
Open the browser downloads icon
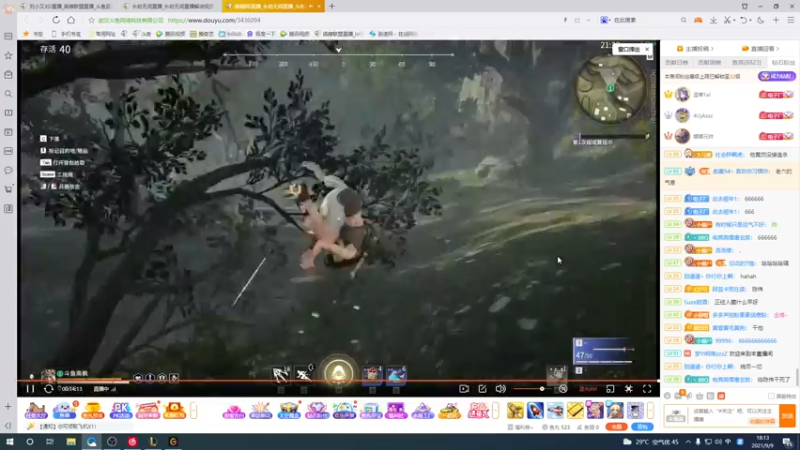[x=713, y=20]
